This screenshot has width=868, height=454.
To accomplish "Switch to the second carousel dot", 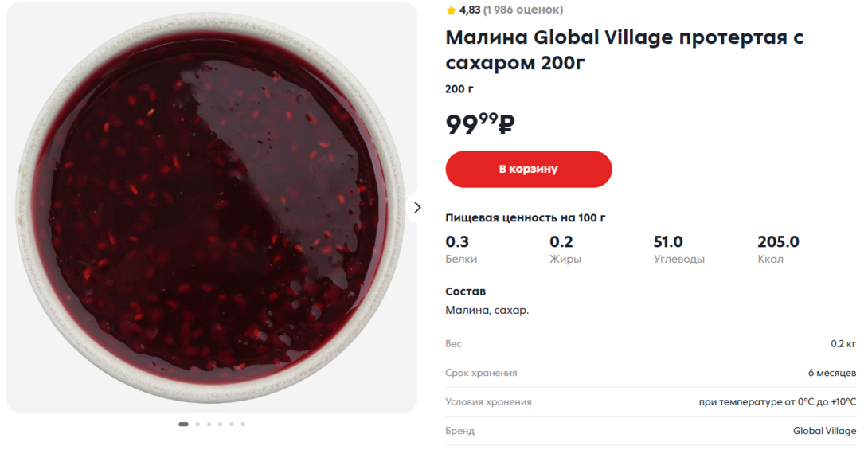I will pyautogui.click(x=197, y=425).
